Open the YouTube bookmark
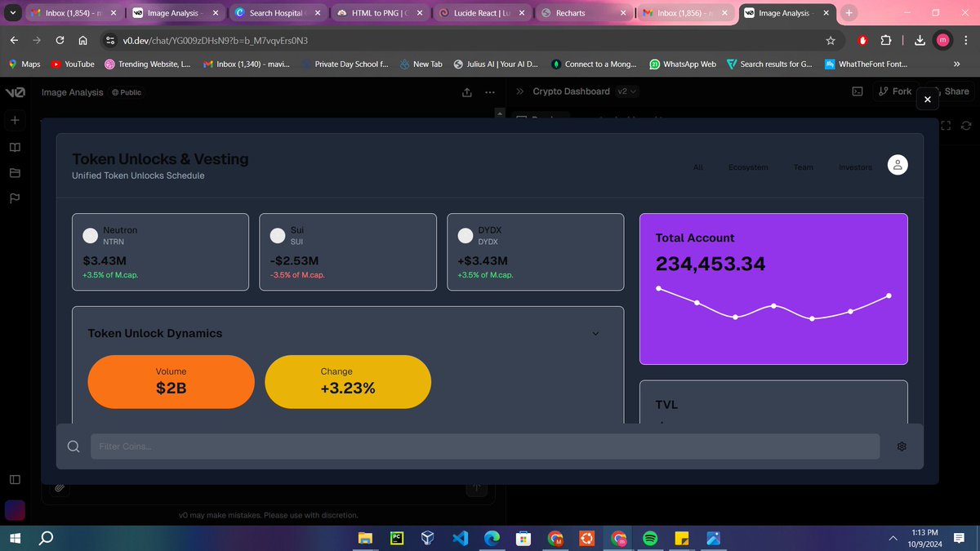The height and width of the screenshot is (551, 980). click(x=73, y=64)
